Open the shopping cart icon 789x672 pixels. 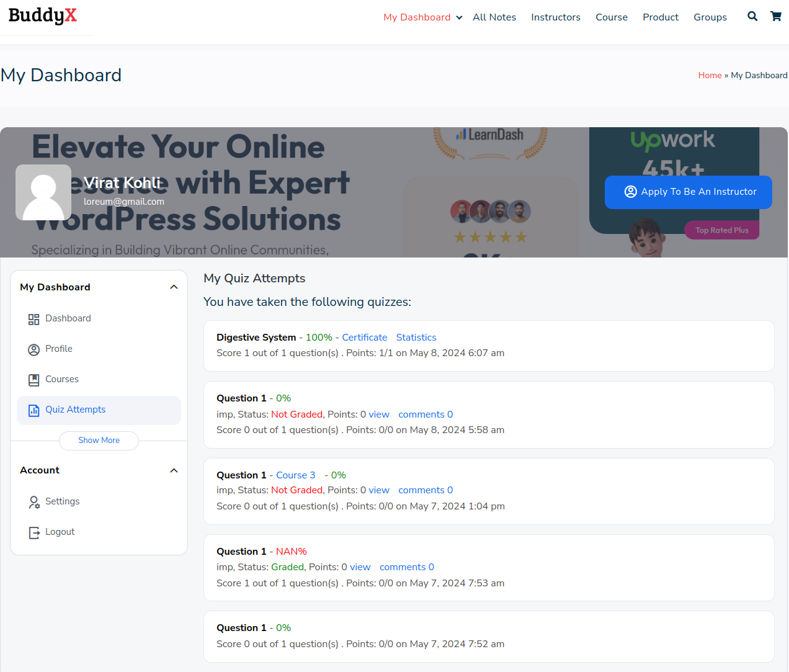pyautogui.click(x=775, y=17)
